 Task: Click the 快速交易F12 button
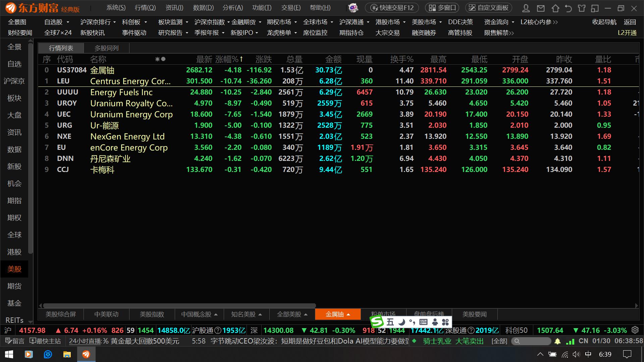392,8
